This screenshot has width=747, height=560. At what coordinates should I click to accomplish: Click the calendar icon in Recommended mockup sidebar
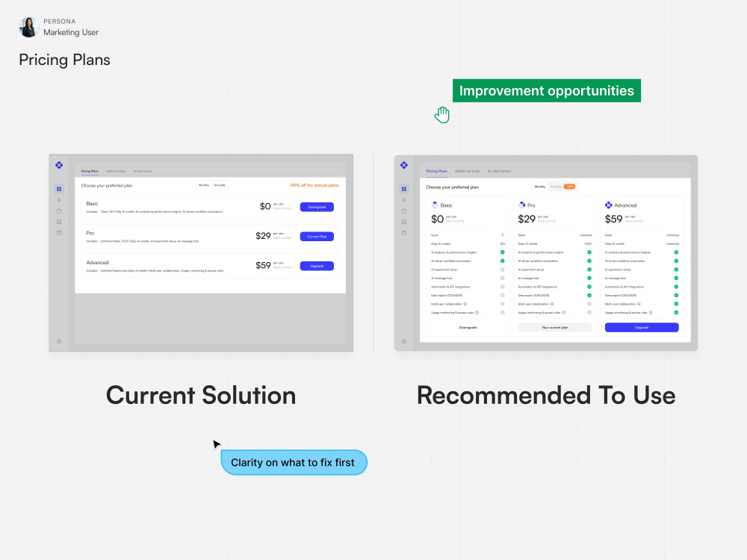point(404,233)
